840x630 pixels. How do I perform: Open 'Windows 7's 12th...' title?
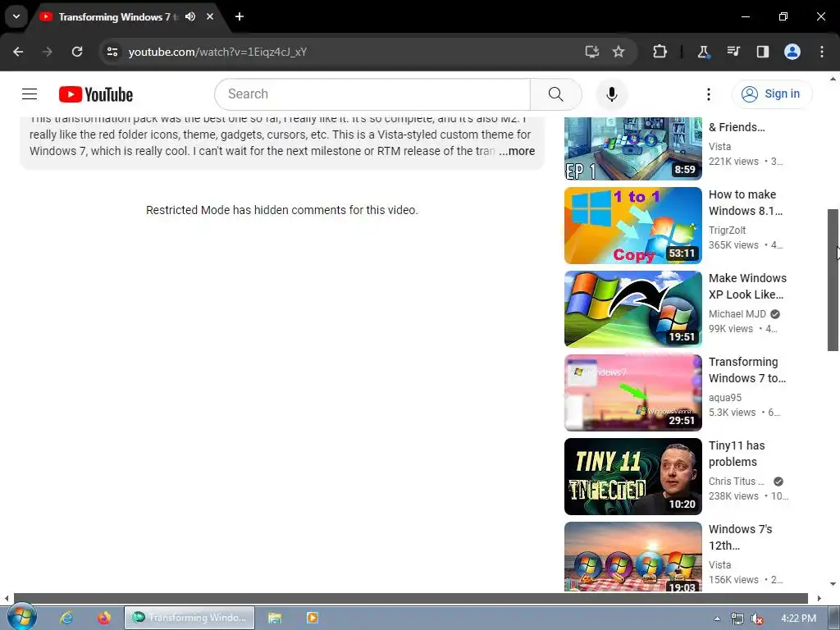741,536
